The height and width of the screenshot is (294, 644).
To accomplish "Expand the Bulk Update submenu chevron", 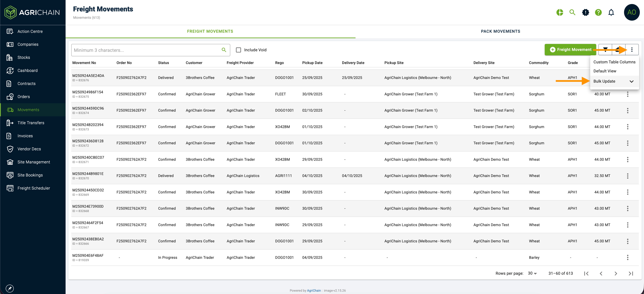I will [631, 81].
